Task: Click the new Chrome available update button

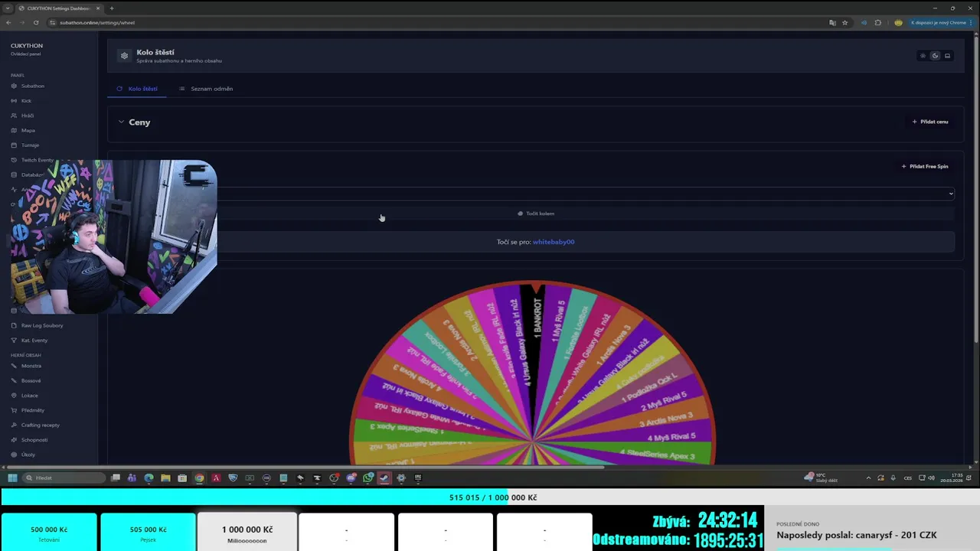Action: coord(938,22)
